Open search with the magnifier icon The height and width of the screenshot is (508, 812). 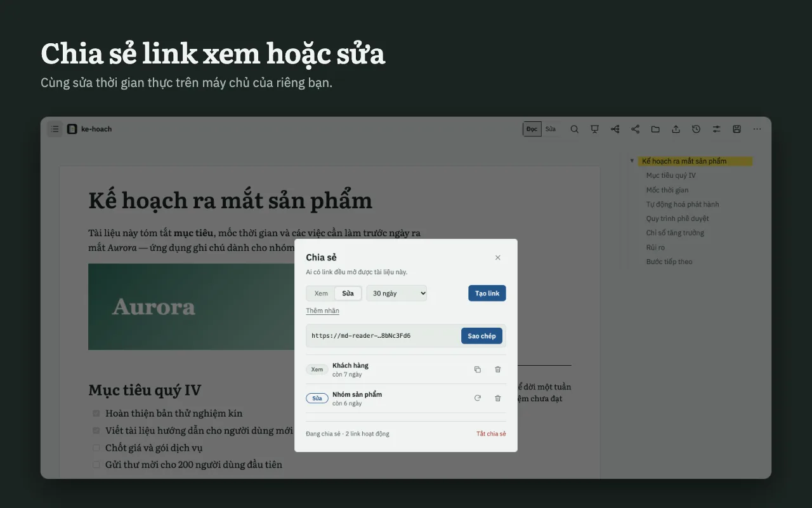(574, 129)
